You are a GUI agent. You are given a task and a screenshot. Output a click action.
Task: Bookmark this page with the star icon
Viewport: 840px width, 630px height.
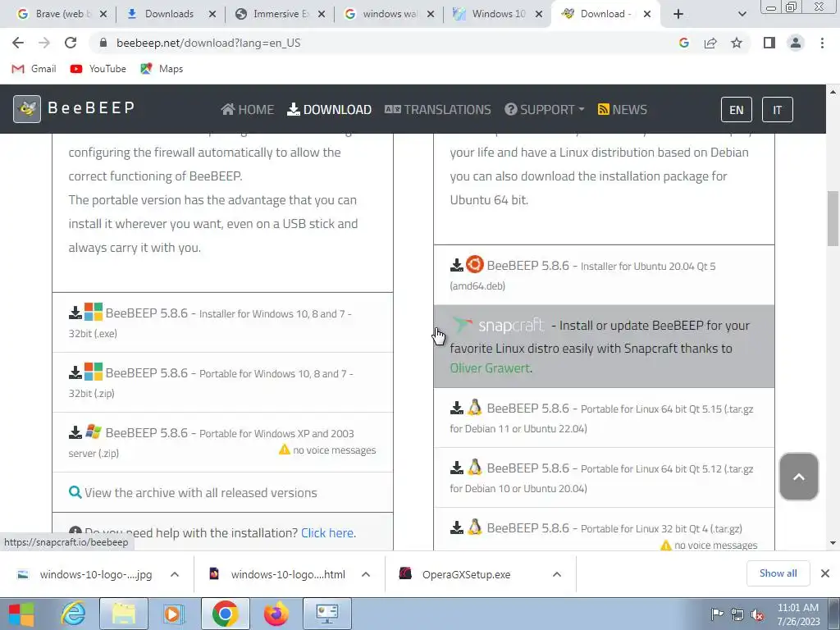click(x=737, y=43)
